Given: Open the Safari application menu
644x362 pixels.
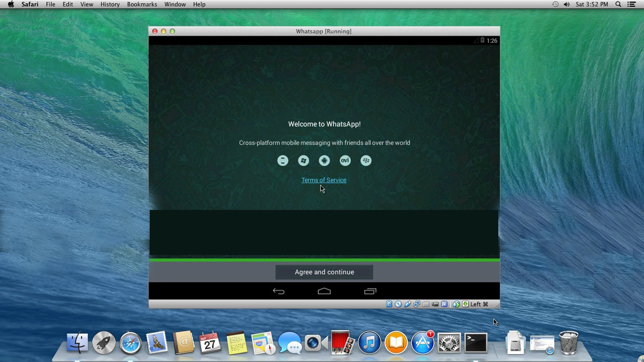Looking at the screenshot, I should [30, 4].
